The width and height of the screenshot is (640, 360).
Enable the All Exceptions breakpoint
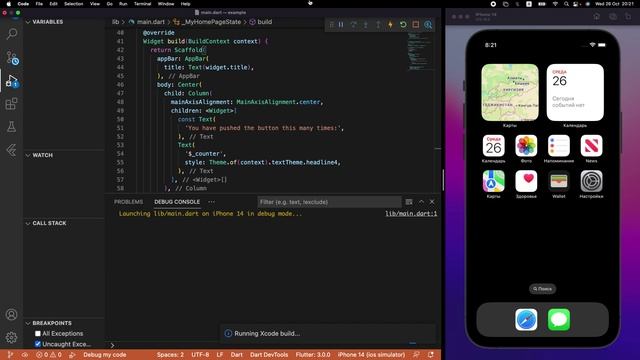[38, 333]
